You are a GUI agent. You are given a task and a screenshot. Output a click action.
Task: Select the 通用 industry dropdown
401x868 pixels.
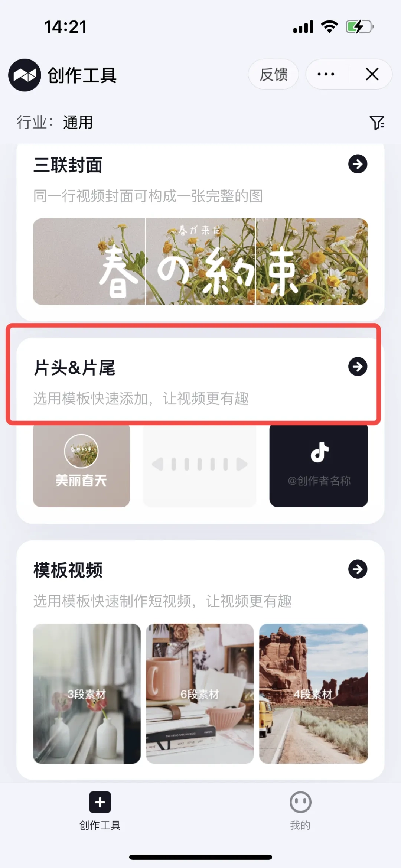pyautogui.click(x=78, y=122)
